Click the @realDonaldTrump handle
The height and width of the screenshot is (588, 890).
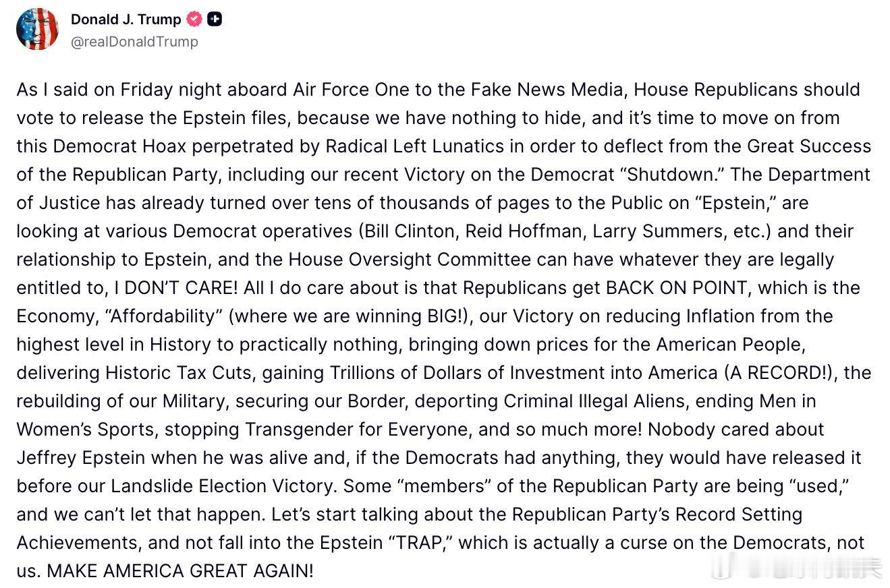[x=134, y=42]
